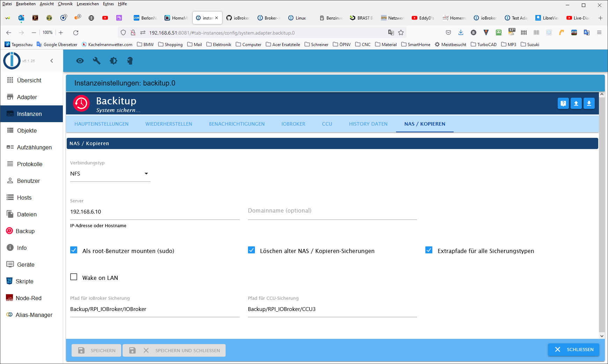Open Skripte in the sidebar
608x364 pixels.
point(31,281)
